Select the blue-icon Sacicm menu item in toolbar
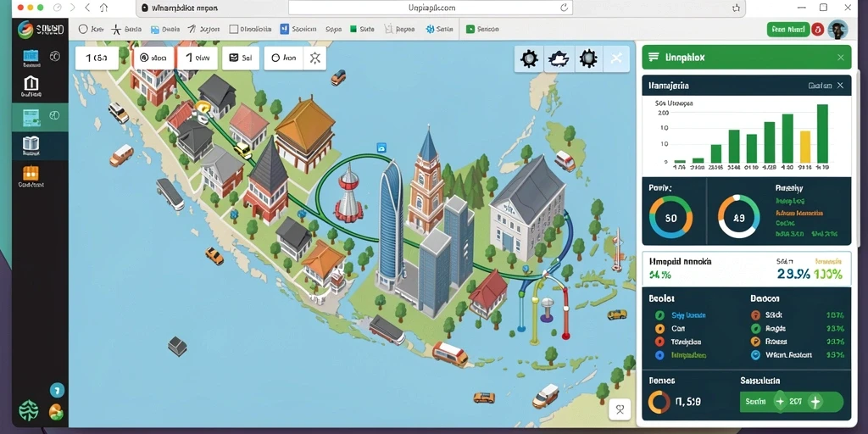This screenshot has width=868, height=434. click(x=298, y=30)
